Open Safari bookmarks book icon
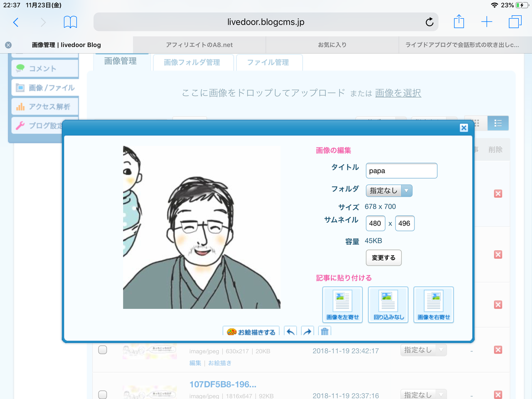 [70, 22]
